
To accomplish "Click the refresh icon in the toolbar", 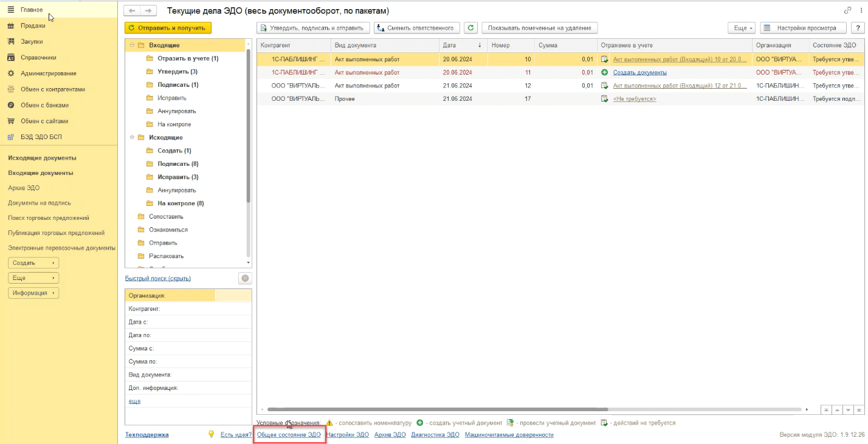I will [x=470, y=28].
